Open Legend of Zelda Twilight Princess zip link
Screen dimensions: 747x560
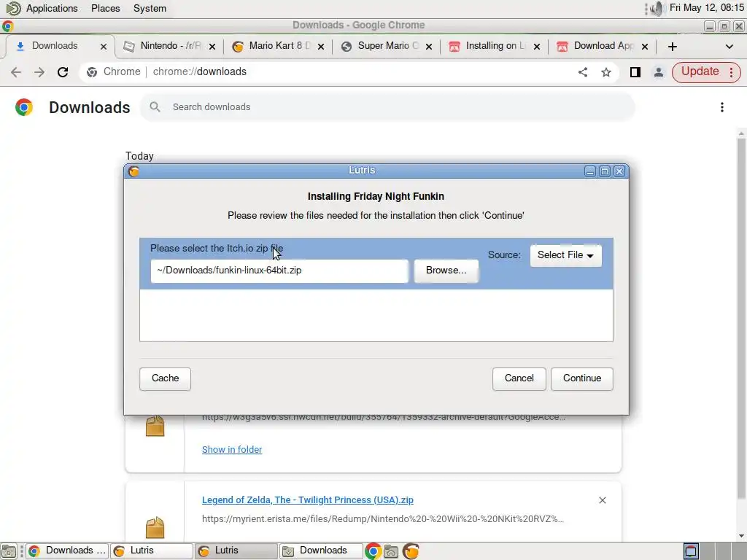[308, 500]
